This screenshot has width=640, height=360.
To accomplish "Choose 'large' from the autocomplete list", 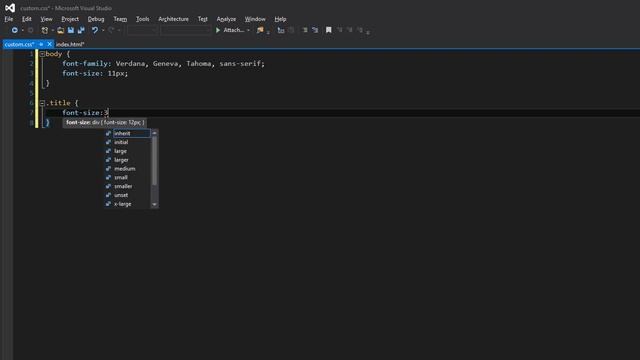I will point(128,151).
